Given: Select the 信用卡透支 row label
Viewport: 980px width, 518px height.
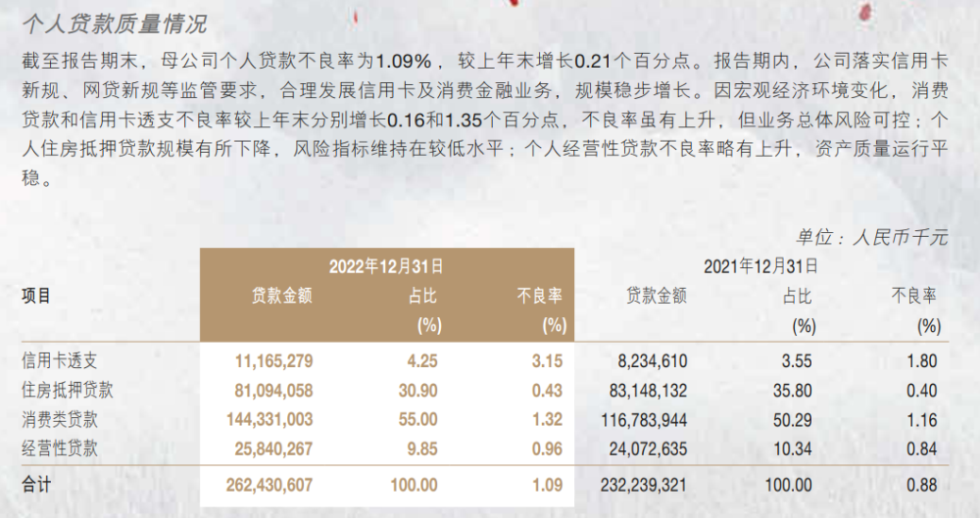Looking at the screenshot, I should (60, 361).
